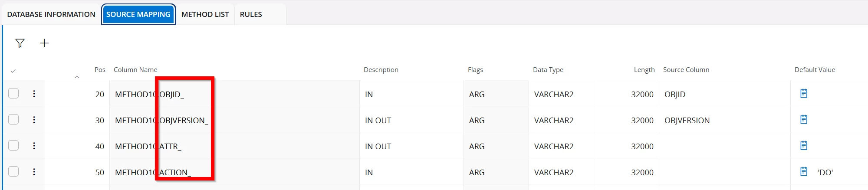This screenshot has width=868, height=190.
Task: Switch to the Method List tab
Action: tap(205, 14)
